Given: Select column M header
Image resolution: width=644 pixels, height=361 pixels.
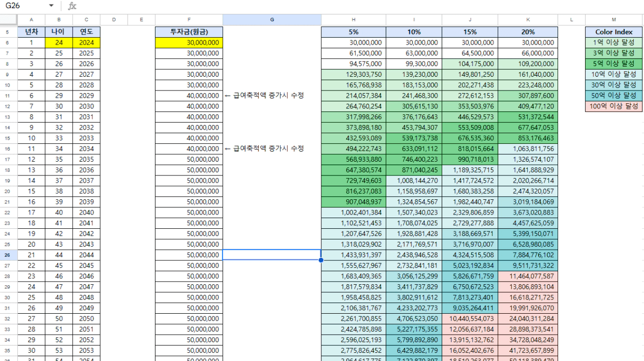Looking at the screenshot, I should pyautogui.click(x=614, y=20).
